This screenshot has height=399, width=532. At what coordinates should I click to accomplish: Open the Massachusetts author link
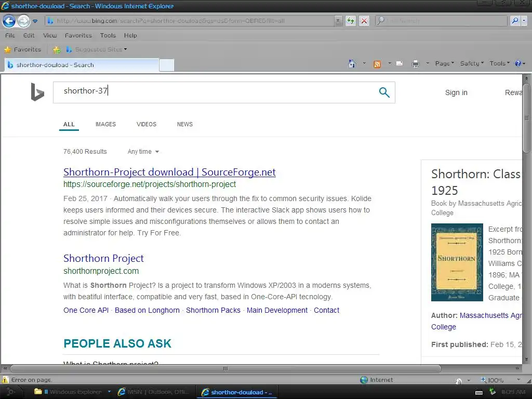(476, 321)
